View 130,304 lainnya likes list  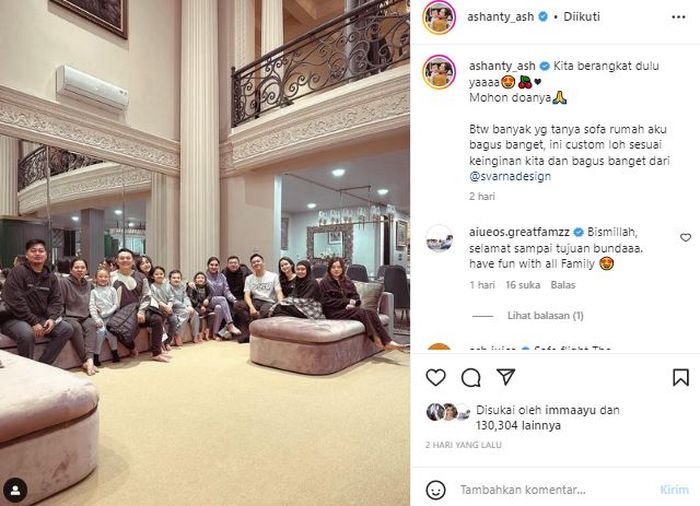click(518, 426)
